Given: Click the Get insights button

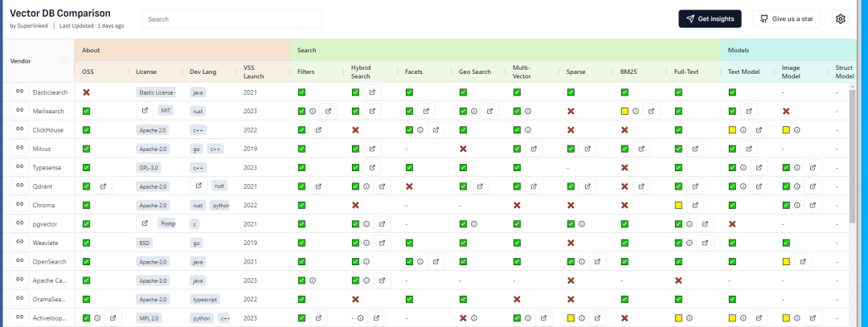Looking at the screenshot, I should click(710, 18).
